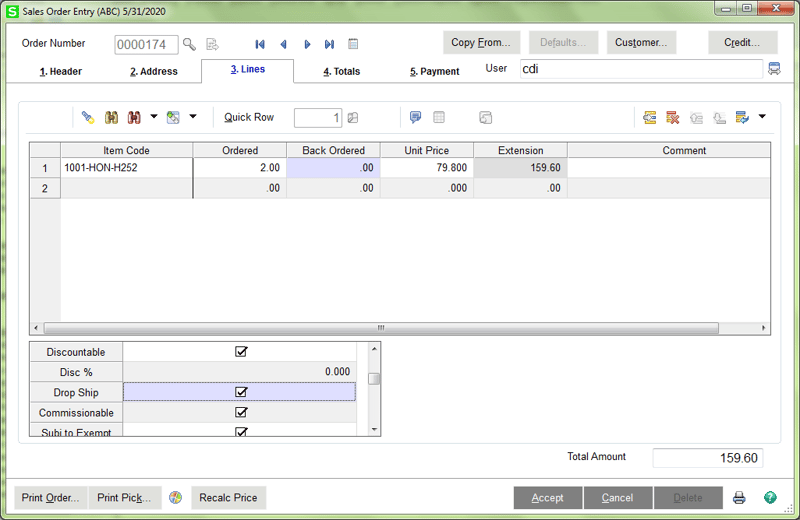The width and height of the screenshot is (800, 520).
Task: Toggle the Commissionable checkbox
Action: point(240,412)
